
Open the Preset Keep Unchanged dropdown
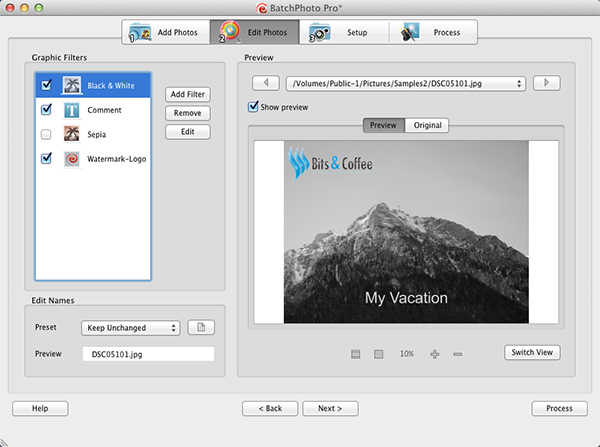pos(131,328)
